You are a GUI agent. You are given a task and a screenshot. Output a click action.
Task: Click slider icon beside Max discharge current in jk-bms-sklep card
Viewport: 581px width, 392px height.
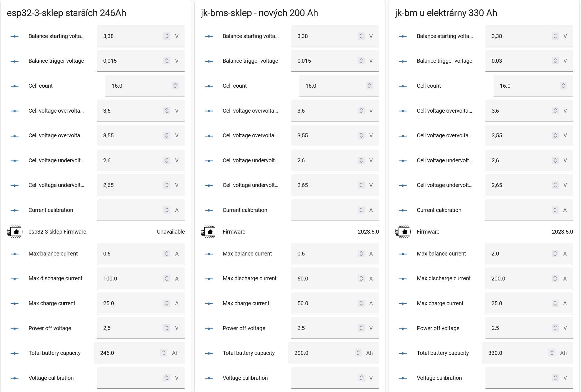[x=209, y=279]
